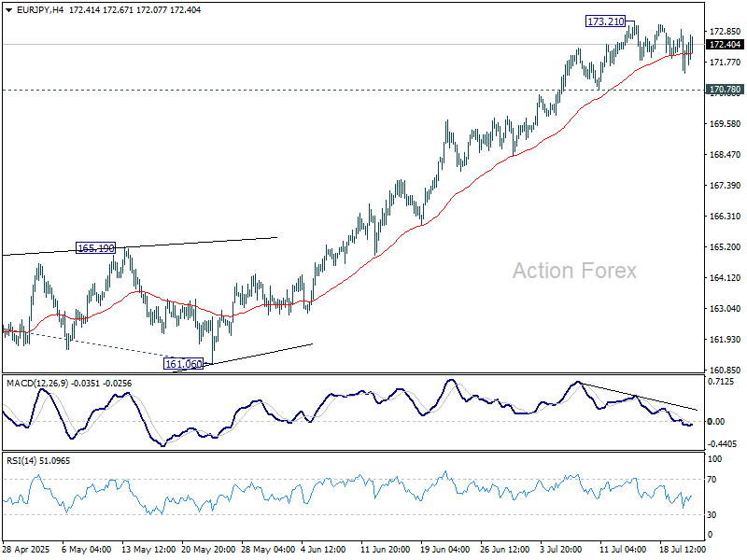Click the 169.590 price axis value
This screenshot has width=747, height=560.
coord(725,124)
